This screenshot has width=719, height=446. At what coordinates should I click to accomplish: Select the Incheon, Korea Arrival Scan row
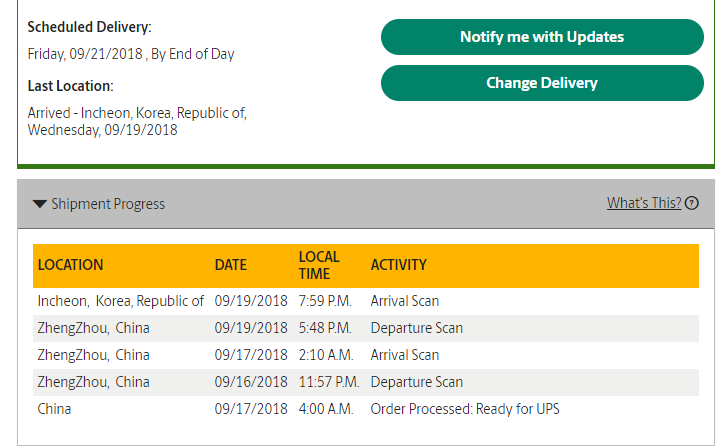tap(366, 301)
